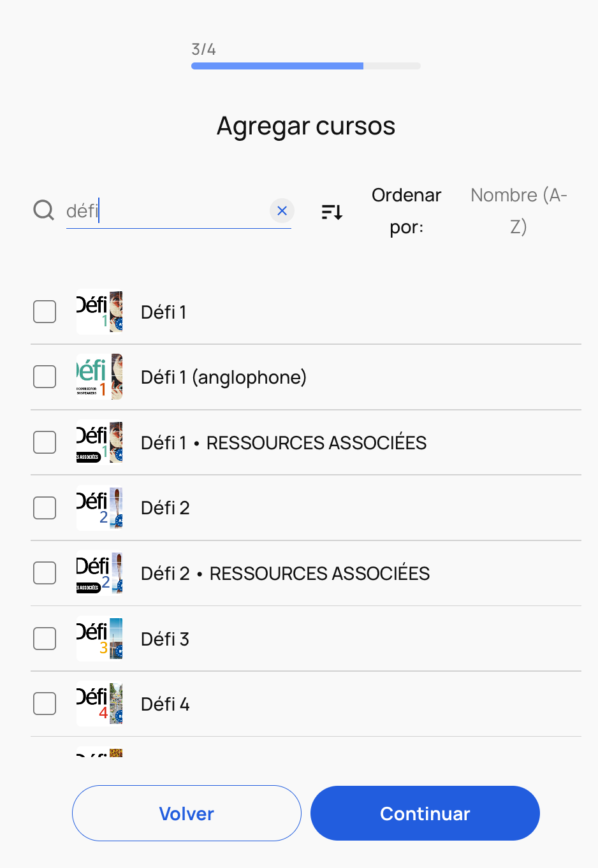Click the Défi 1 book cover thumbnail
The image size is (598, 868).
(99, 312)
